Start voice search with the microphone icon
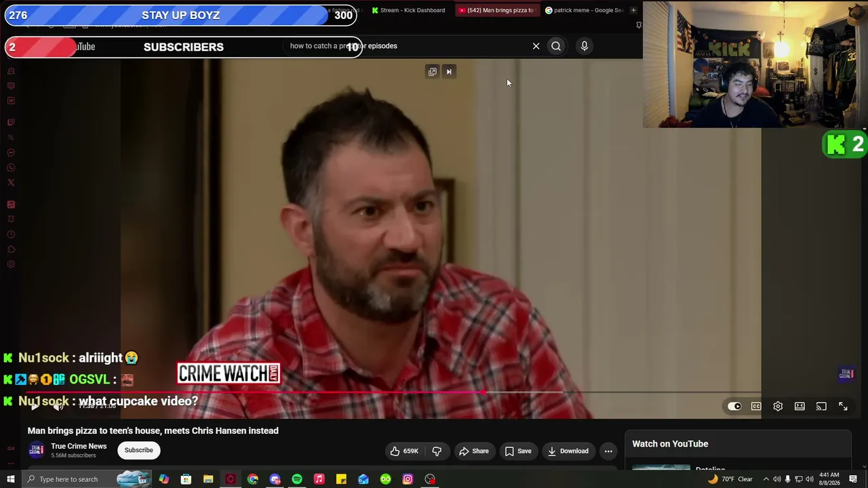The height and width of the screenshot is (488, 868). point(585,46)
